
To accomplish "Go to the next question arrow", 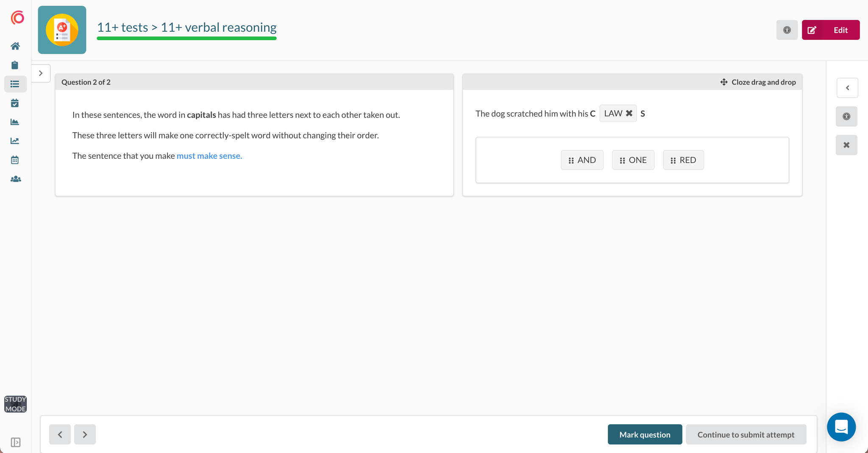I will pyautogui.click(x=85, y=434).
